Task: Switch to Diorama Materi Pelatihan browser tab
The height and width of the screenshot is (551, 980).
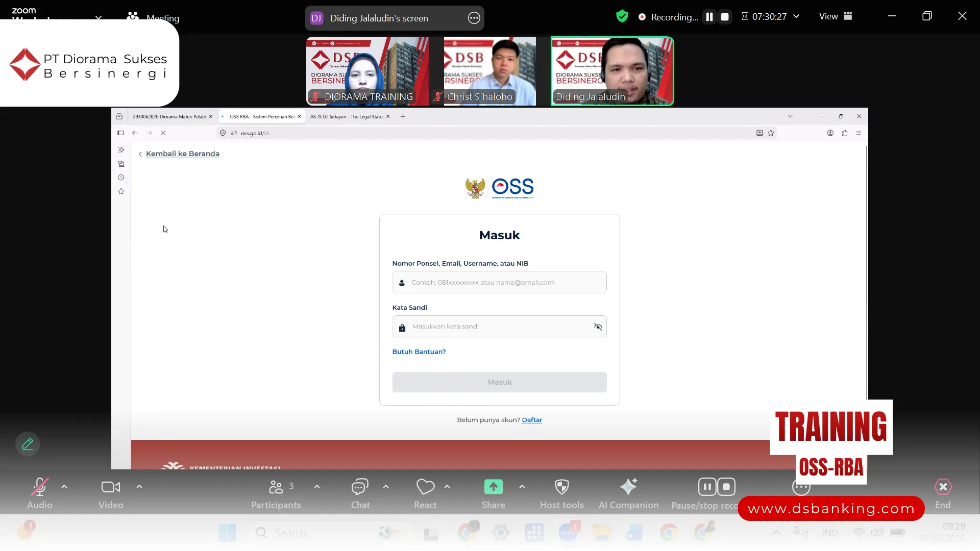Action: tap(169, 116)
